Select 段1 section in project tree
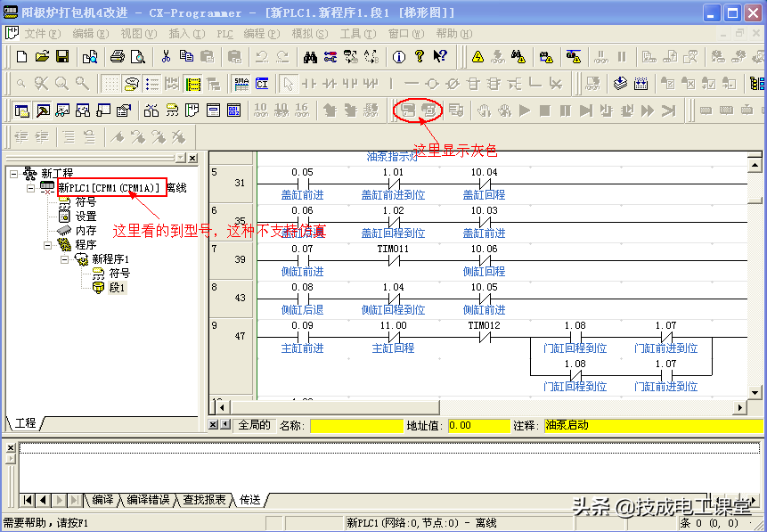The height and width of the screenshot is (532, 767). pos(117,288)
